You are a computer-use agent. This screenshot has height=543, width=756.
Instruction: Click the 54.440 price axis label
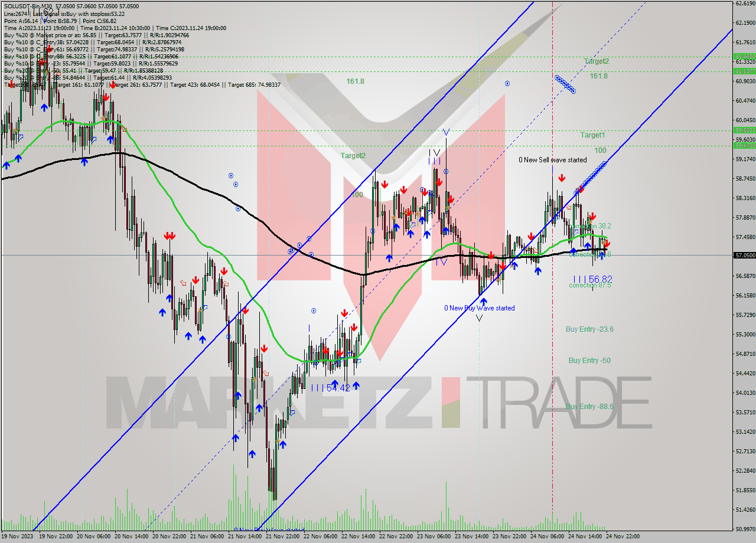tap(744, 373)
